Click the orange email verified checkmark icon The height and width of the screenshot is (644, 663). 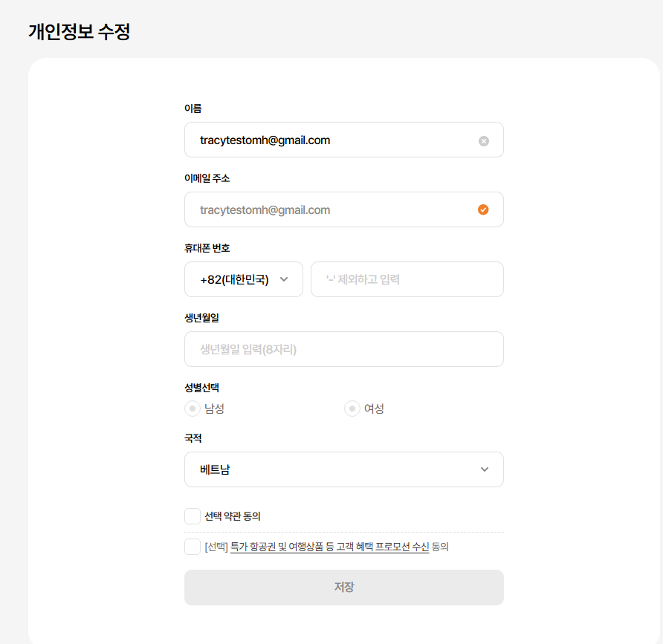[483, 210]
